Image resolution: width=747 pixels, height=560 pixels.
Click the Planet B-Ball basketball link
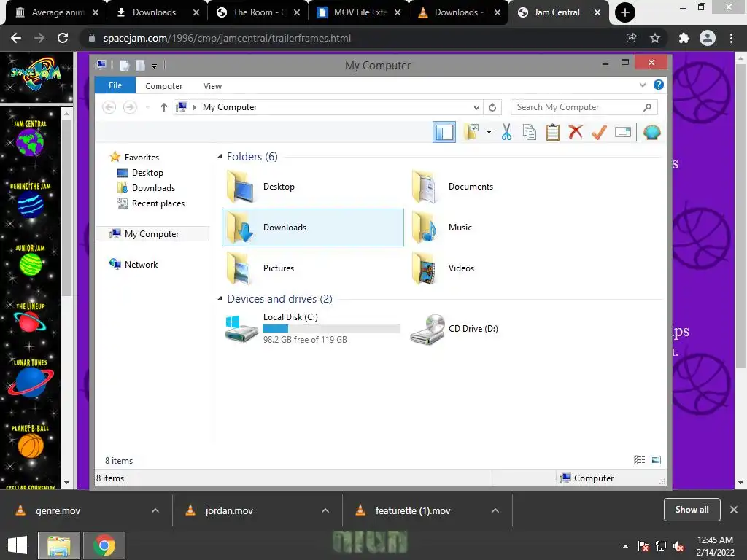point(31,441)
